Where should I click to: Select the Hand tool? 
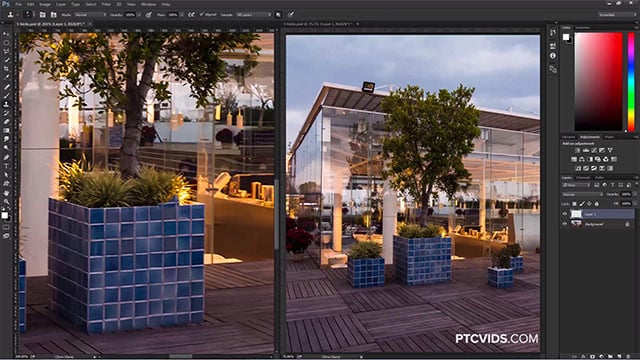coord(6,192)
